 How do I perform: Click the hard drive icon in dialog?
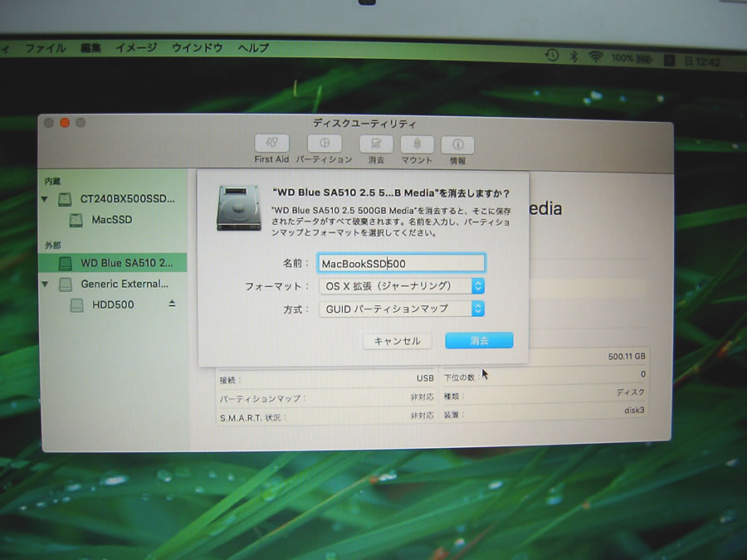click(239, 208)
